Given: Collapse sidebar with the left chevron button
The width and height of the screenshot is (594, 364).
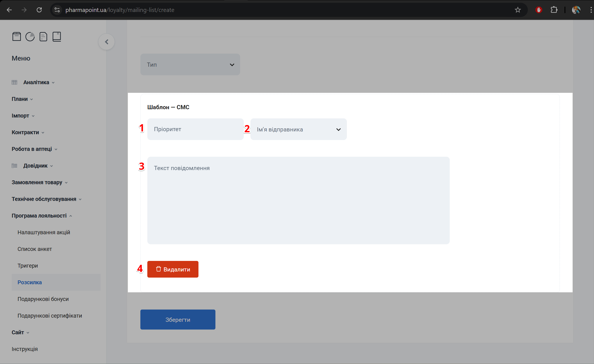Looking at the screenshot, I should click(106, 42).
